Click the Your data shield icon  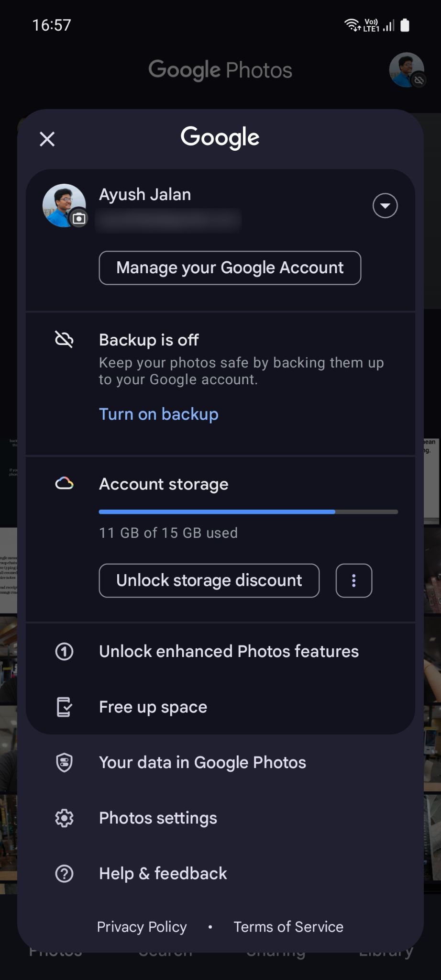[64, 762]
